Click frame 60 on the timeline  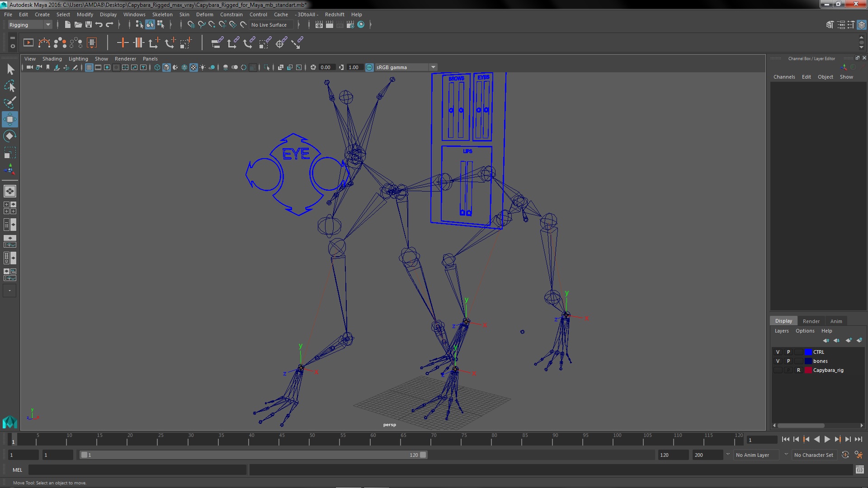(373, 440)
